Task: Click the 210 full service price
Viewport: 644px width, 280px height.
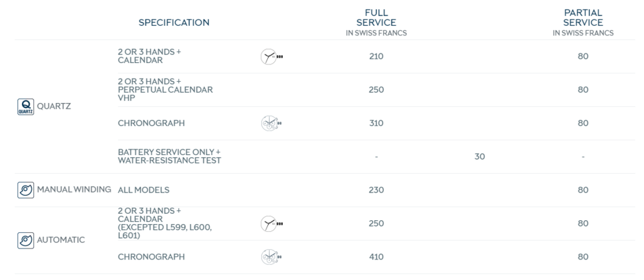Action: pyautogui.click(x=376, y=56)
